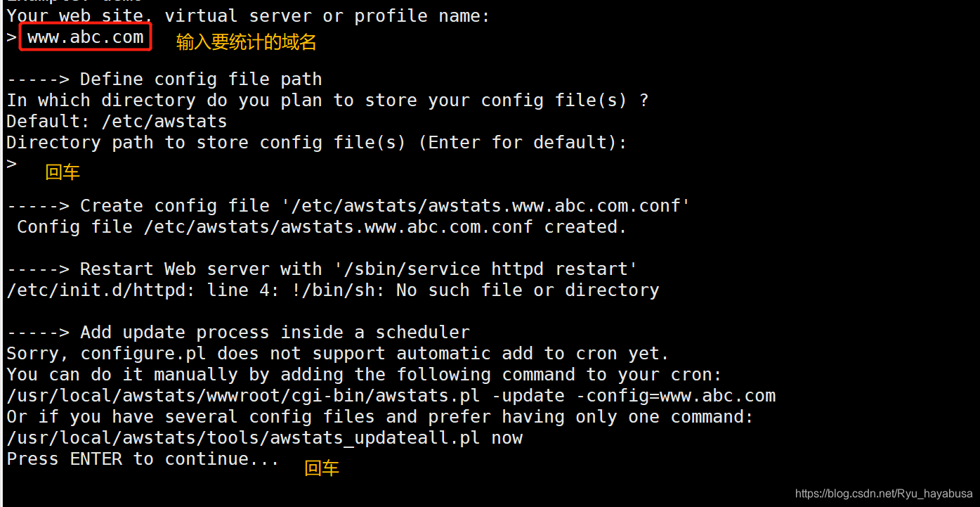Select the path '/usr/local/awstats/wwwroot/cgi-bin/awstats.pl'
Image resolution: width=980 pixels, height=507 pixels.
[243, 396]
